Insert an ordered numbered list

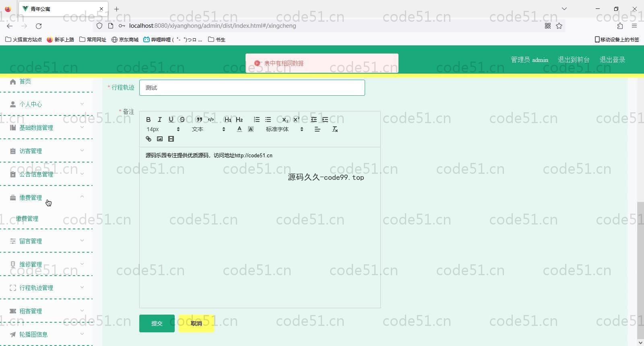256,119
